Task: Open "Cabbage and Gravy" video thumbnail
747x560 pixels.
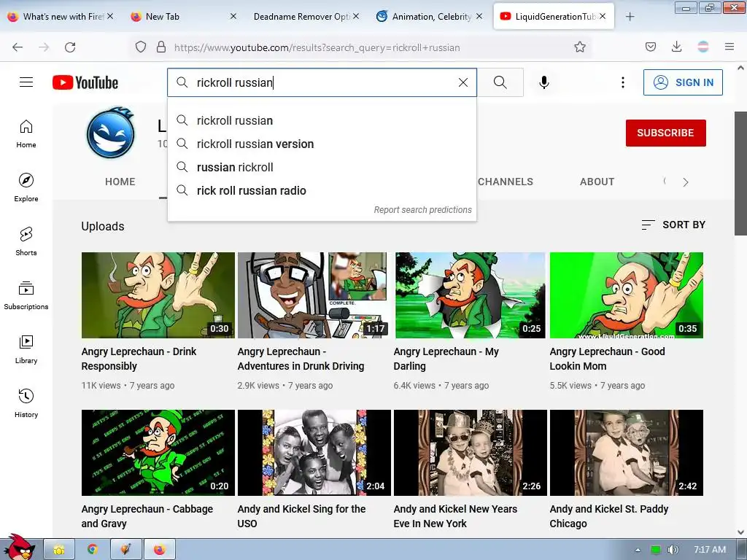Action: point(158,452)
